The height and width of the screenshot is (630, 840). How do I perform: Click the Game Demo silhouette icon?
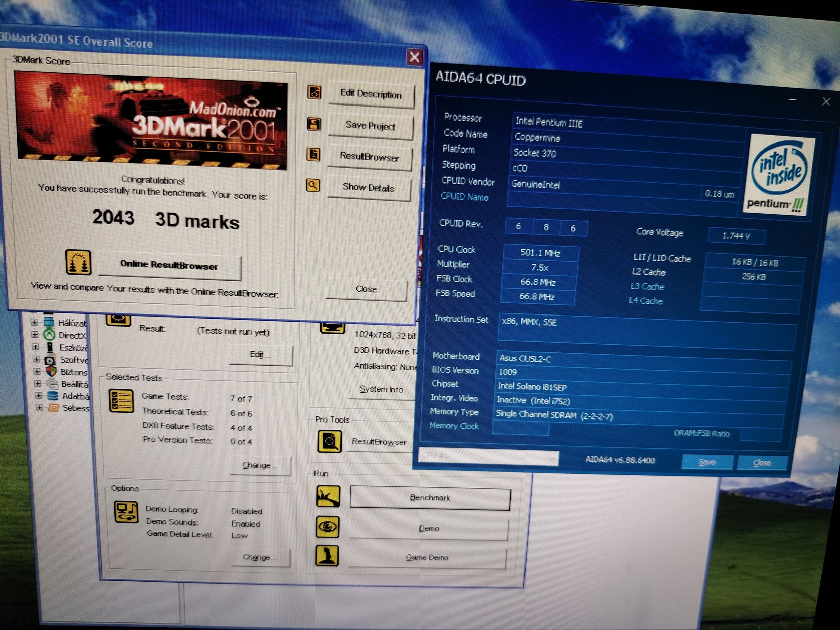tap(327, 556)
